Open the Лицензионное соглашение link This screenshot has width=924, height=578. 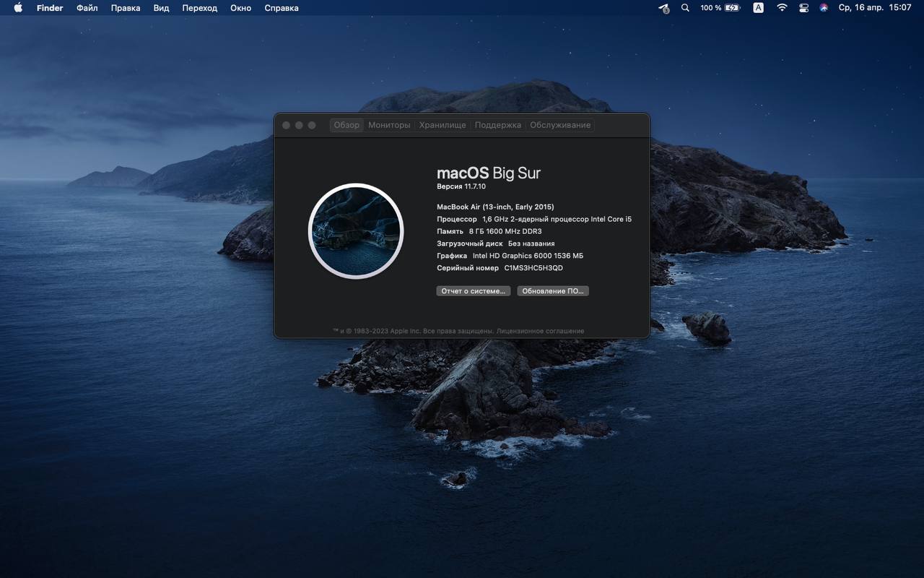(541, 331)
